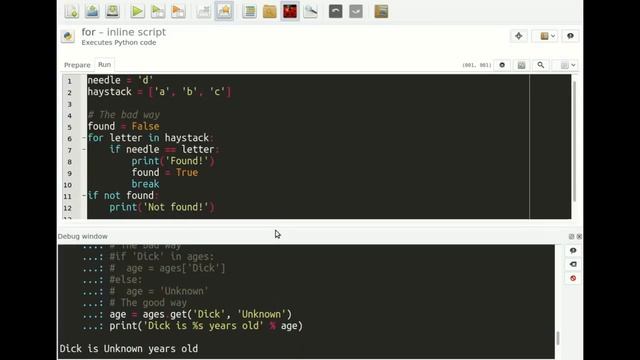Place cursor on line 1 needle assignment
The height and width of the screenshot is (360, 640).
[x=120, y=80]
